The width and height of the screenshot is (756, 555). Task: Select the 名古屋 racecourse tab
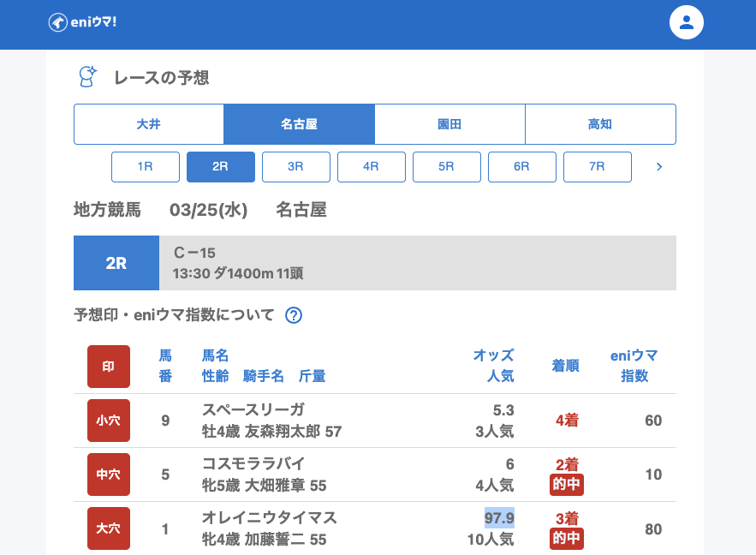(x=300, y=124)
